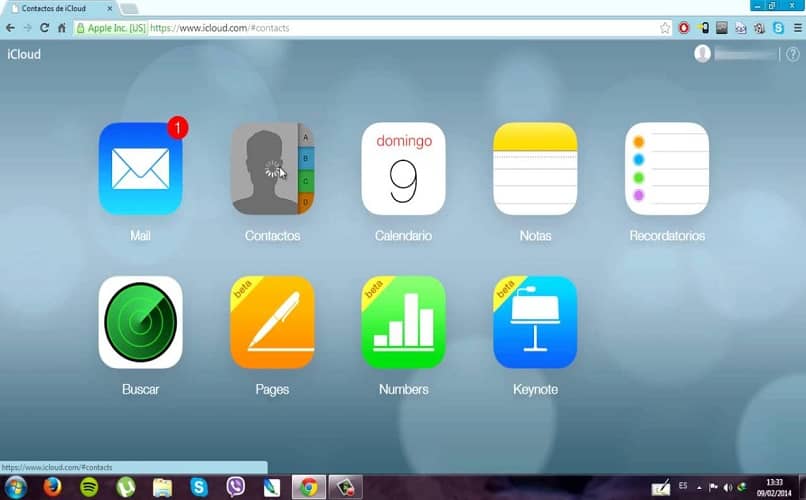Open the Calendario app icon
This screenshot has height=500, width=806.
pyautogui.click(x=404, y=169)
